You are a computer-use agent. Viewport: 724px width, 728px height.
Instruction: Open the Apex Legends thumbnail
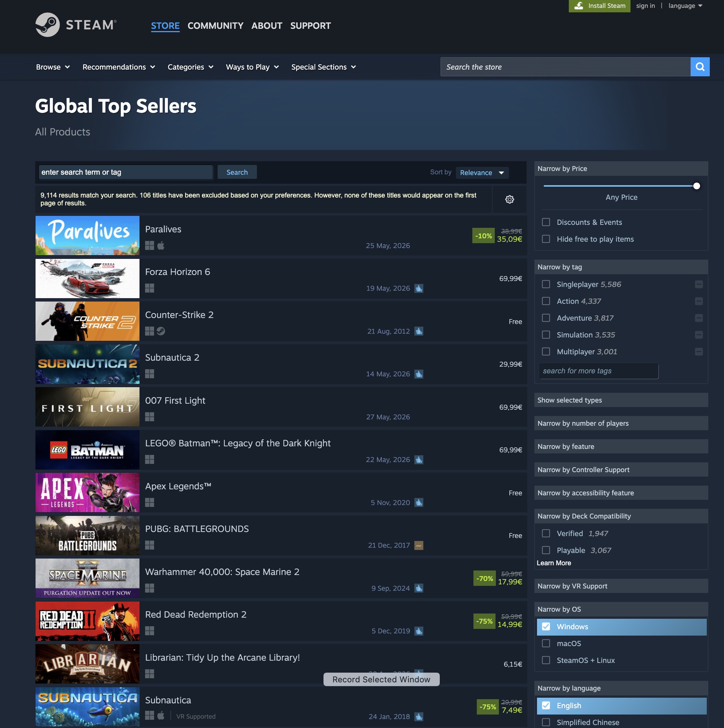pos(88,493)
